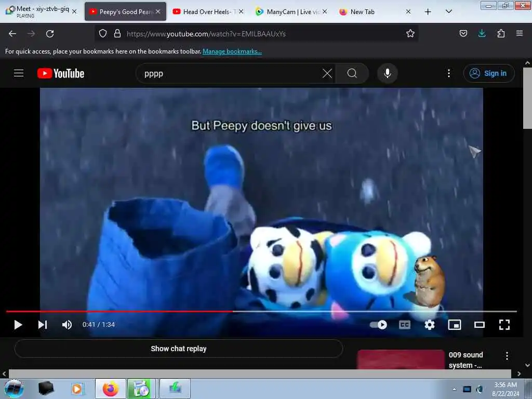Open video settings gear
Image resolution: width=532 pixels, height=399 pixels.
(430, 325)
